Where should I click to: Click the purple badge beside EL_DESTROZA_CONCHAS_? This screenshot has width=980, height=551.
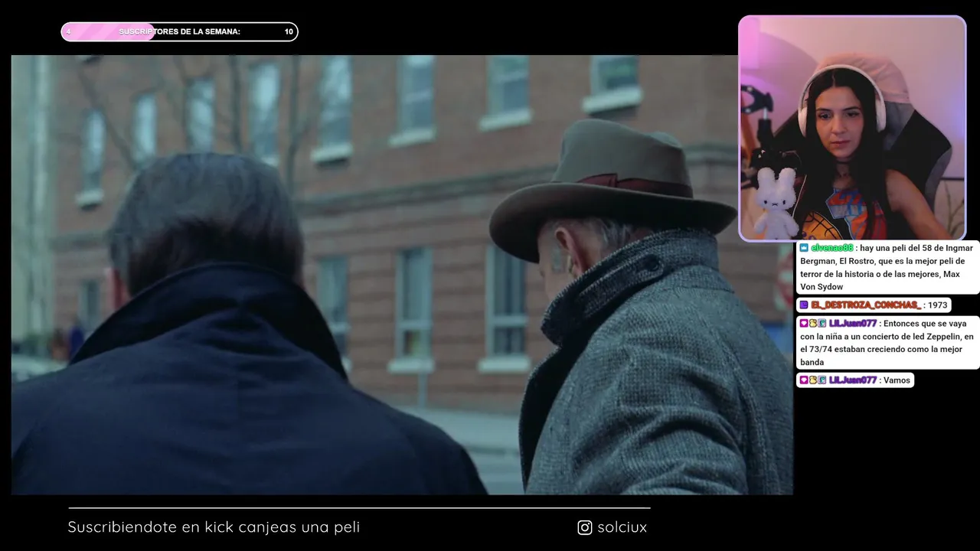click(x=804, y=305)
